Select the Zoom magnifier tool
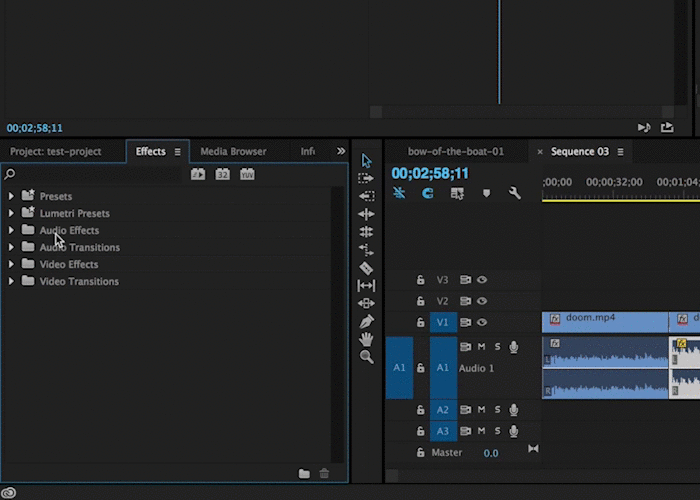700x500 pixels. (367, 357)
